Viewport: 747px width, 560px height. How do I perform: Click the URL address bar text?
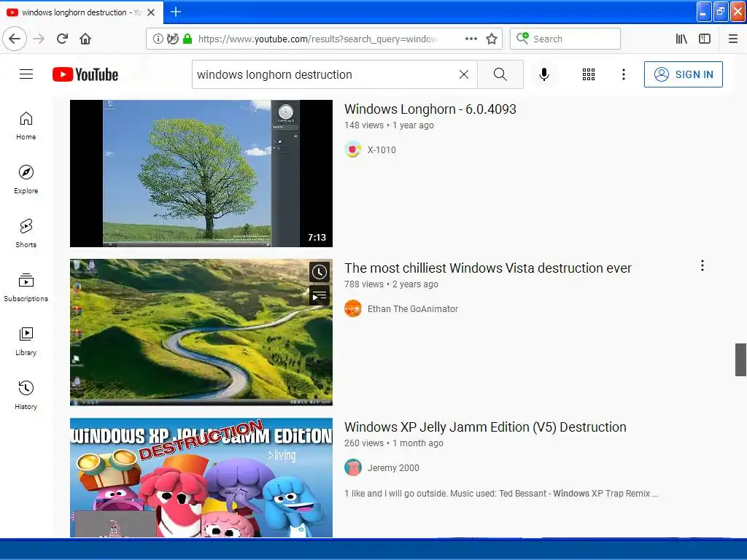click(x=318, y=39)
